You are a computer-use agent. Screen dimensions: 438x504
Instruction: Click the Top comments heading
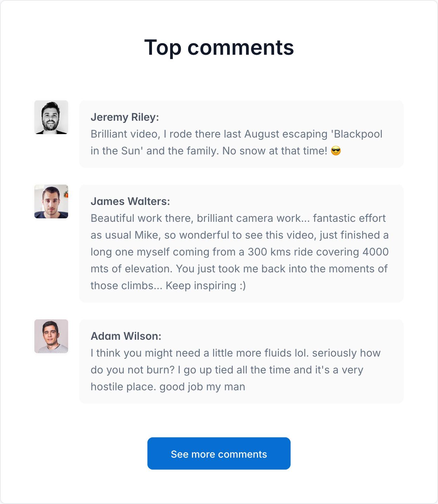(x=219, y=47)
